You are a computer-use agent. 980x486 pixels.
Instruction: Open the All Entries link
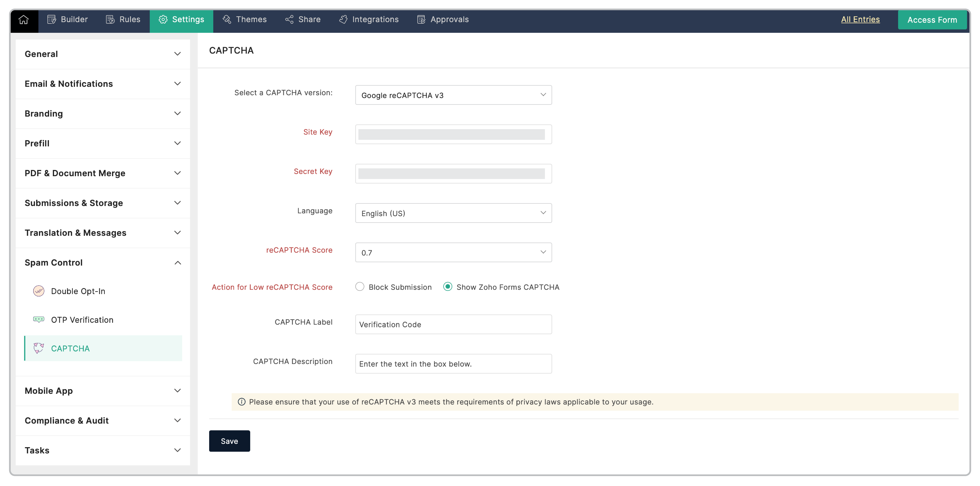[x=860, y=19]
